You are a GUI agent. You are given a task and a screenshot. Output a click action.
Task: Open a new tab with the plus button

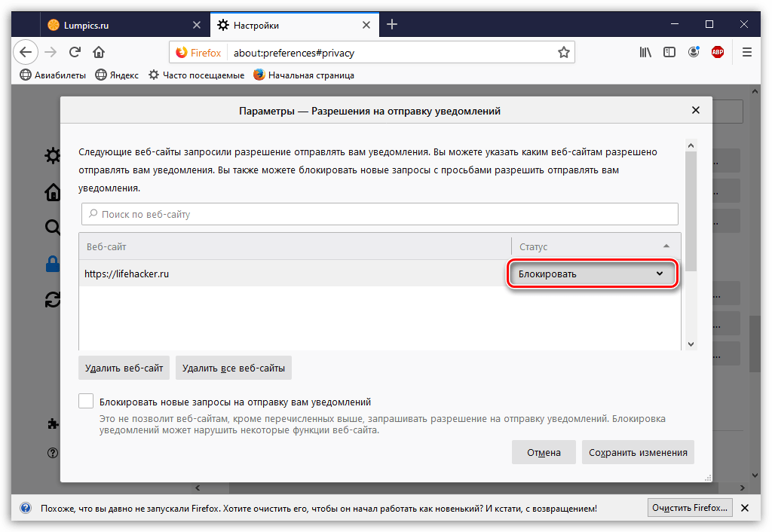[x=392, y=25]
